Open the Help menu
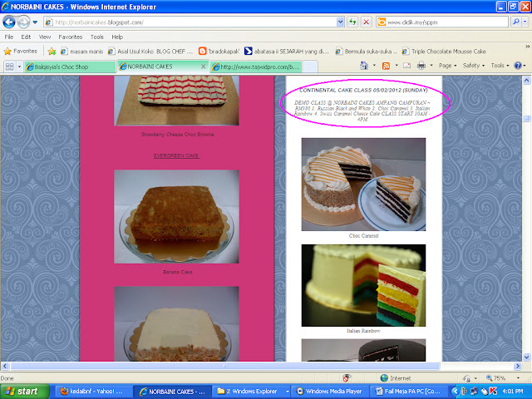 tap(117, 37)
